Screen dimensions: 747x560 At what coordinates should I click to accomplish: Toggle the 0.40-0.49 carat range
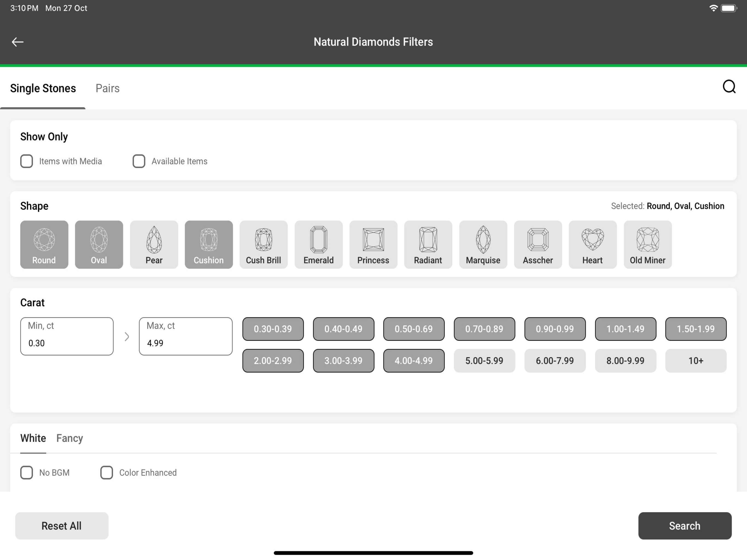(x=343, y=329)
